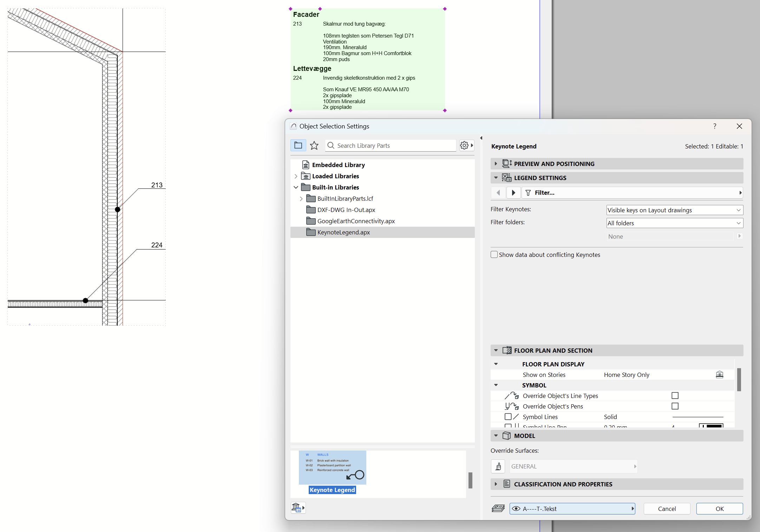The width and height of the screenshot is (760, 532).
Task: Open Filter folders dropdown
Action: coord(674,223)
